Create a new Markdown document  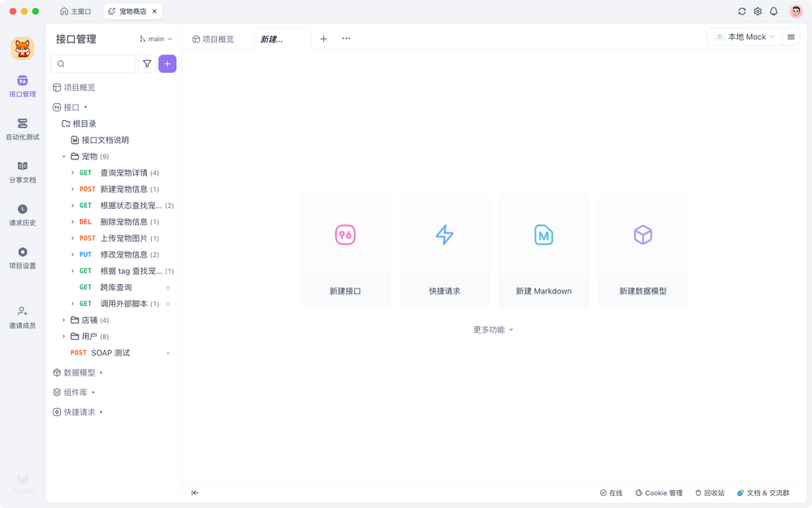(543, 250)
